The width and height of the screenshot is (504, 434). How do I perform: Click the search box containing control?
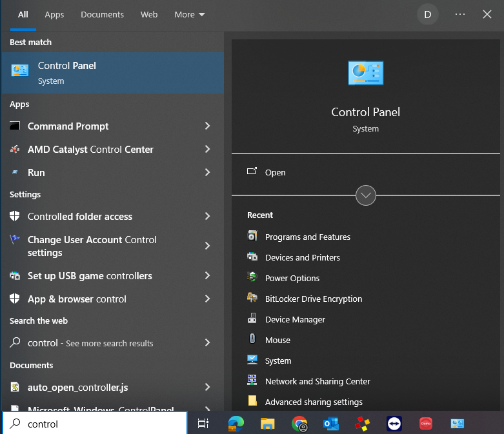pos(95,424)
